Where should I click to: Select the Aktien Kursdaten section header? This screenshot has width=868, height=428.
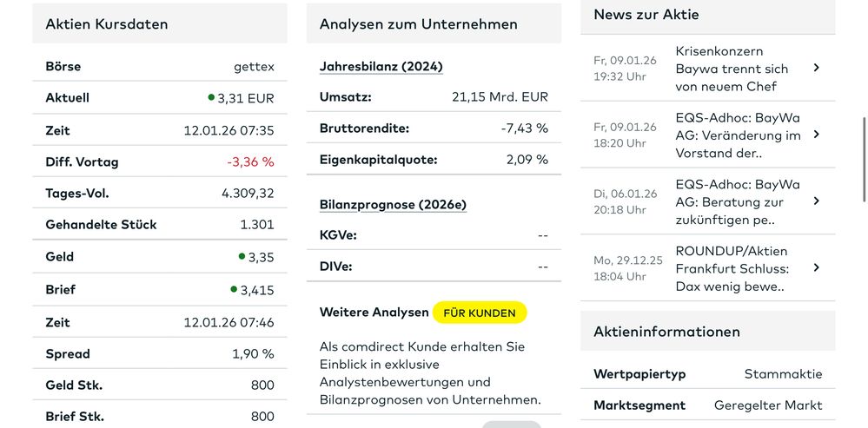click(x=107, y=23)
